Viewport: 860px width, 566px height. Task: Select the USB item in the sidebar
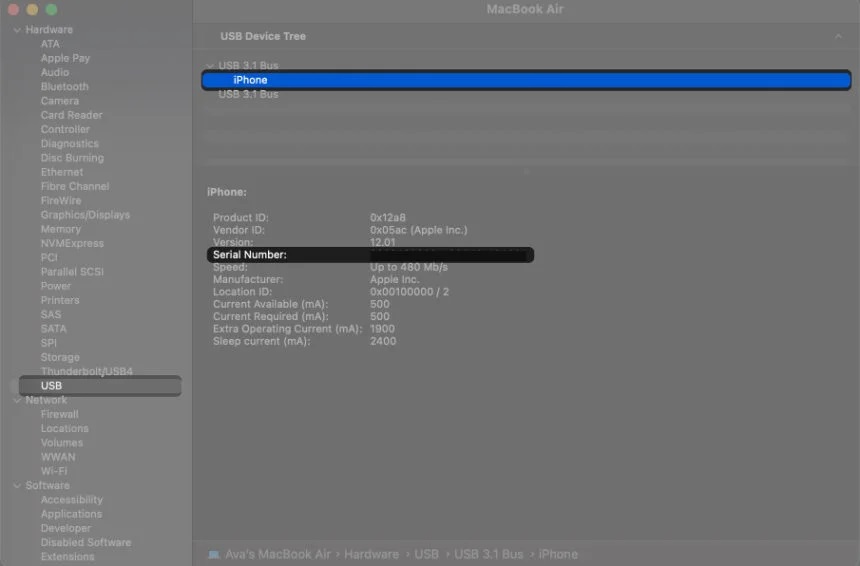click(51, 386)
